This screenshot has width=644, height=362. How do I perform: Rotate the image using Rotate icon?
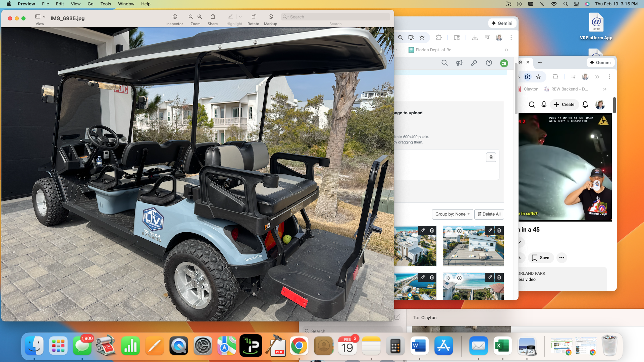pos(254,17)
